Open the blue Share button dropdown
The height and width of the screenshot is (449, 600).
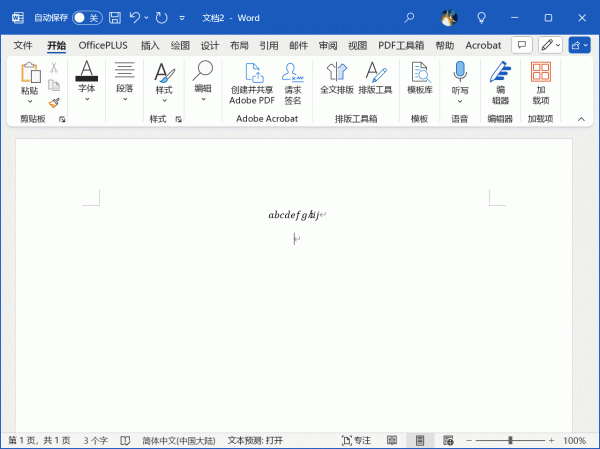579,45
